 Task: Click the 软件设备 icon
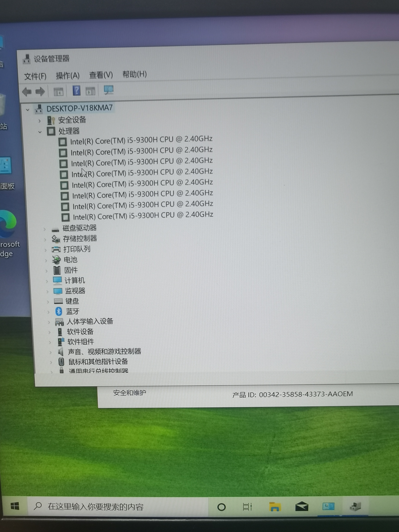60,332
